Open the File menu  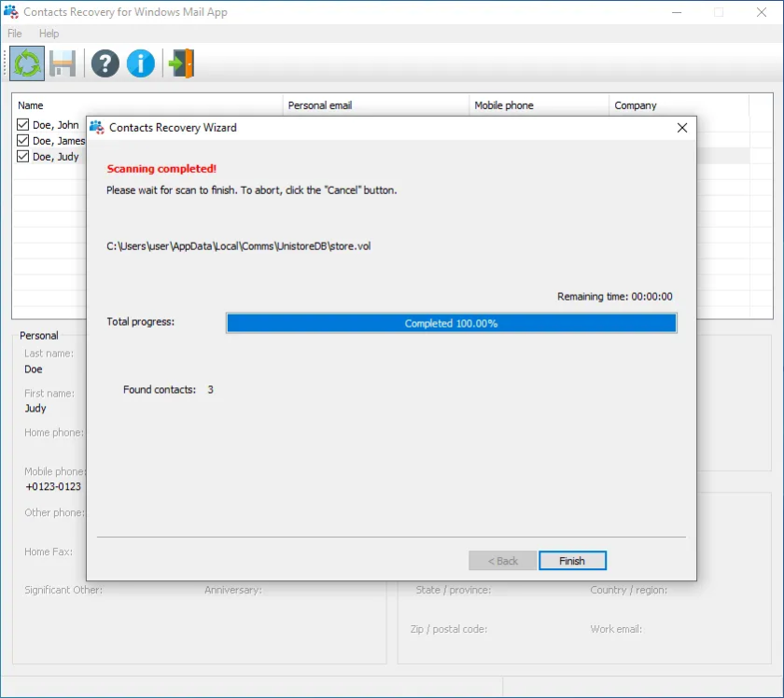pyautogui.click(x=15, y=34)
